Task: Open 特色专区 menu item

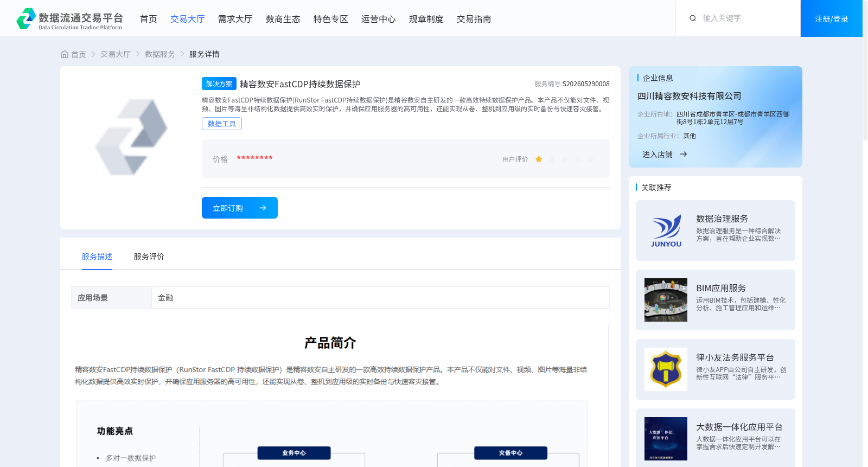Action: pyautogui.click(x=330, y=19)
